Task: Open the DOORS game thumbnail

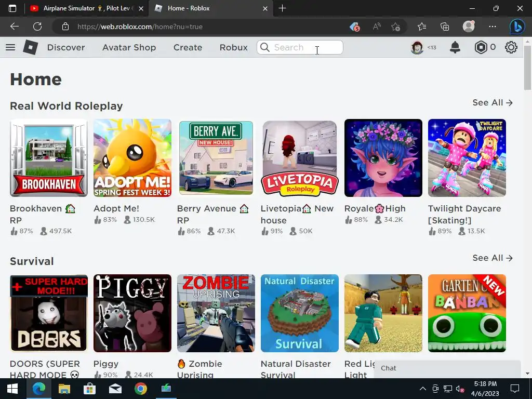Action: point(49,313)
